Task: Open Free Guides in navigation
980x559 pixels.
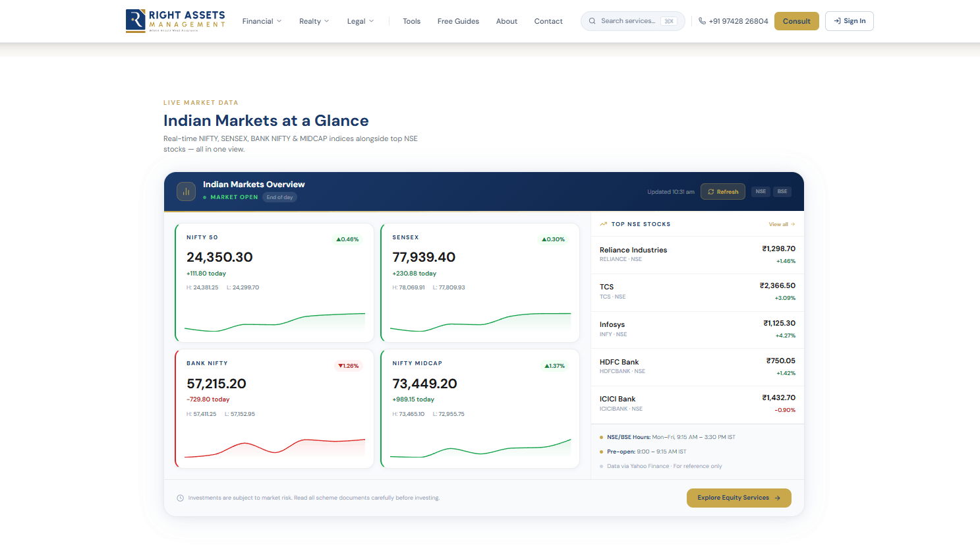Action: pos(458,21)
